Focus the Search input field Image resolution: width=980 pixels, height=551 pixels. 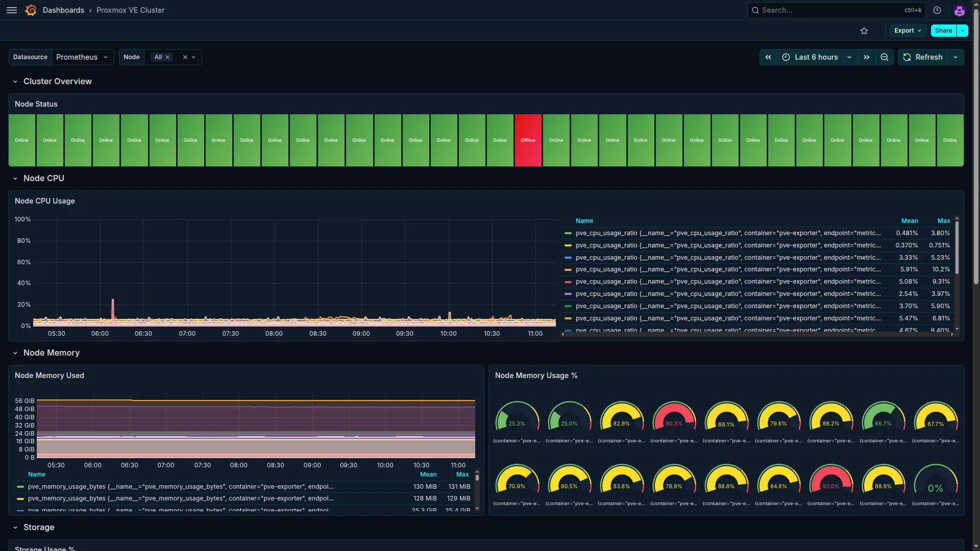[836, 10]
